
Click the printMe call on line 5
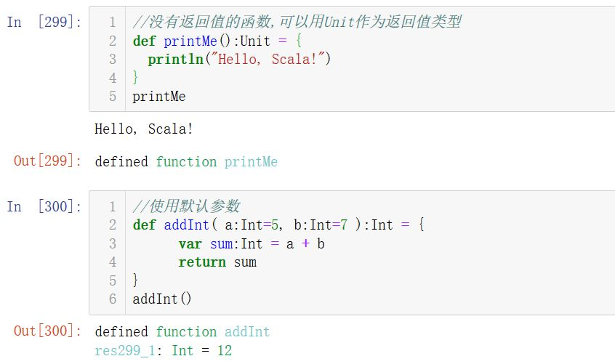[159, 96]
